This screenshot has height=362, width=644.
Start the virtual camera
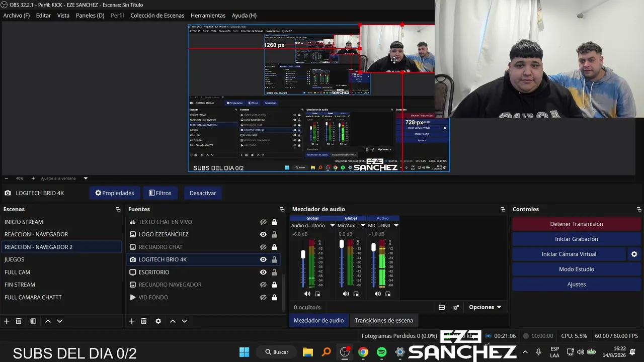pos(569,254)
